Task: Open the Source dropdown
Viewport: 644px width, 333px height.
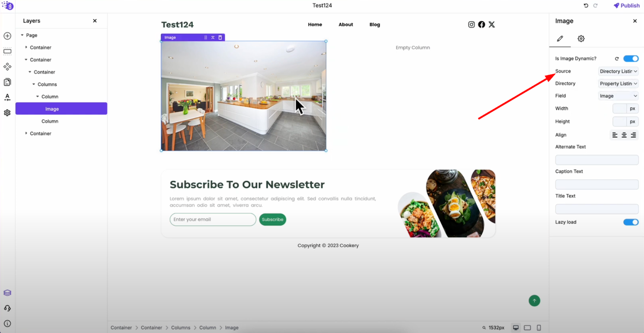Action: tap(618, 71)
